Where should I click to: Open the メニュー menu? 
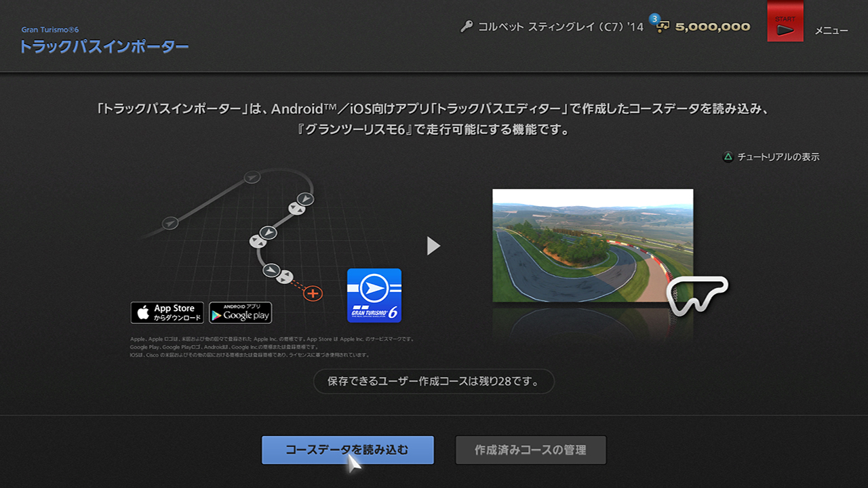pyautogui.click(x=831, y=30)
